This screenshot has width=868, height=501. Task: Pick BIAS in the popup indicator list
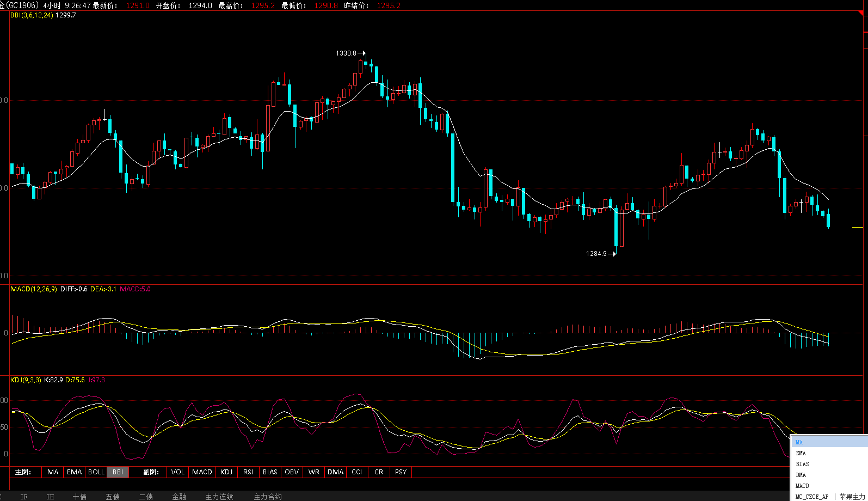827,464
